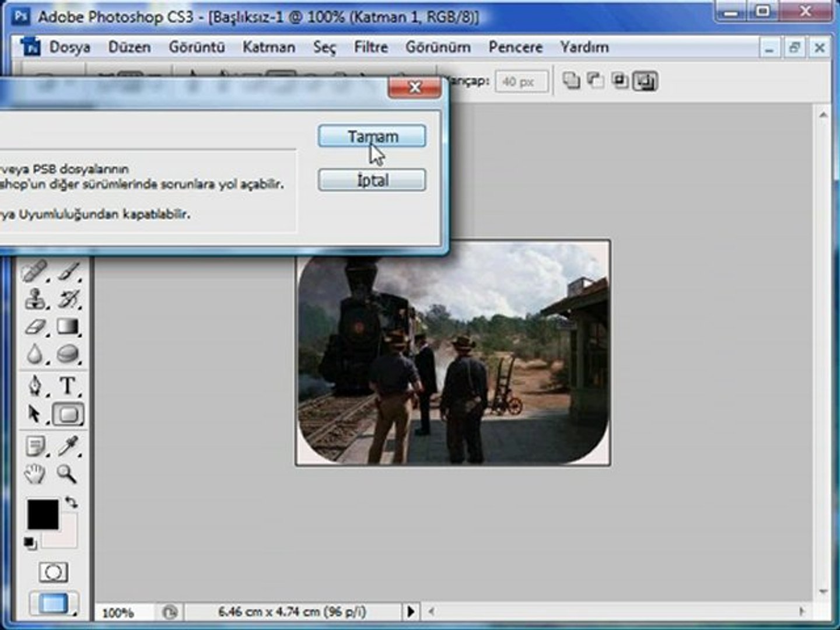This screenshot has width=840, height=630.
Task: Choose the add-to-shape-area option
Action: coord(571,80)
